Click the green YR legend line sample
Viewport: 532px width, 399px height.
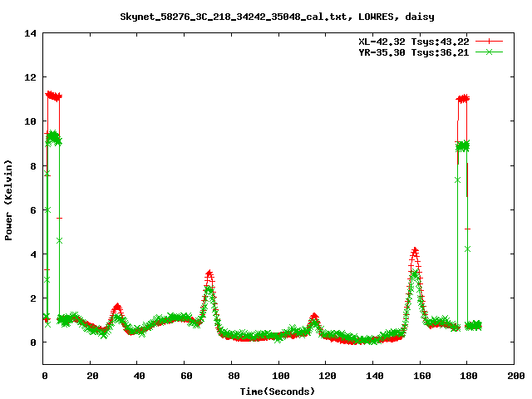(x=489, y=52)
